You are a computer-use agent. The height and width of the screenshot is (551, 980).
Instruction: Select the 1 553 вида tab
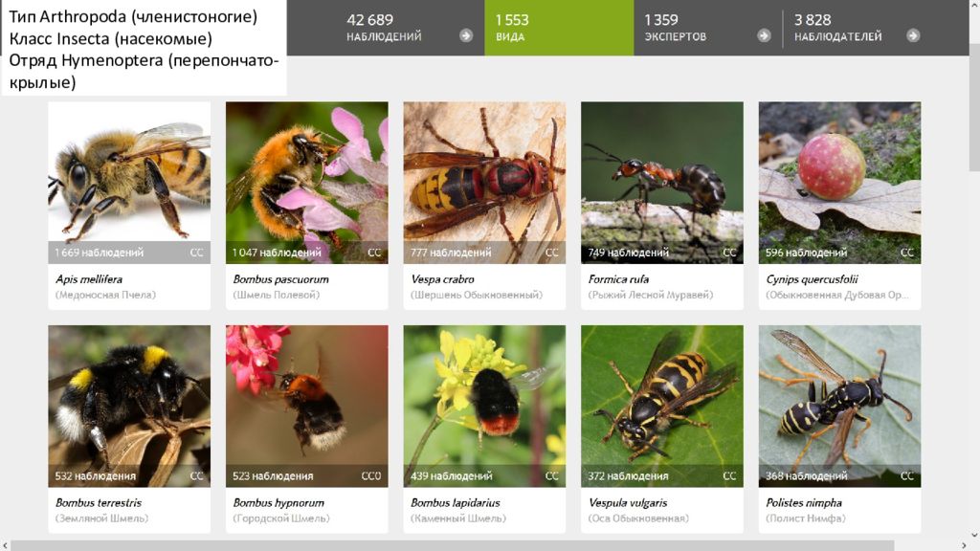(559, 28)
